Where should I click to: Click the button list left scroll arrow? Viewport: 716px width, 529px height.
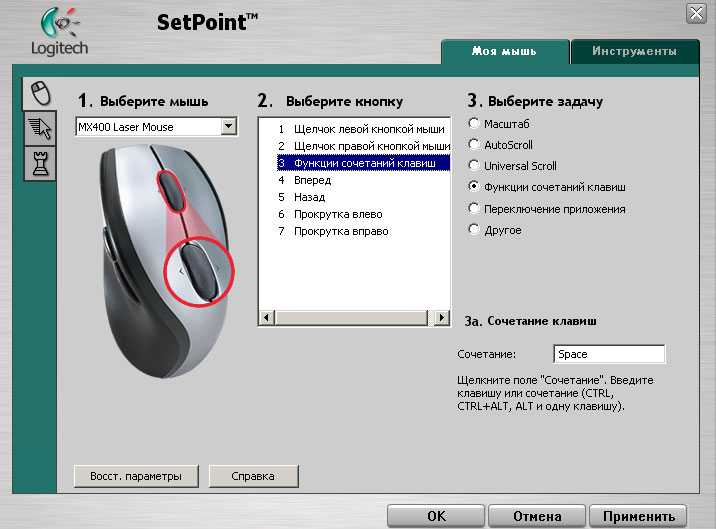click(267, 317)
